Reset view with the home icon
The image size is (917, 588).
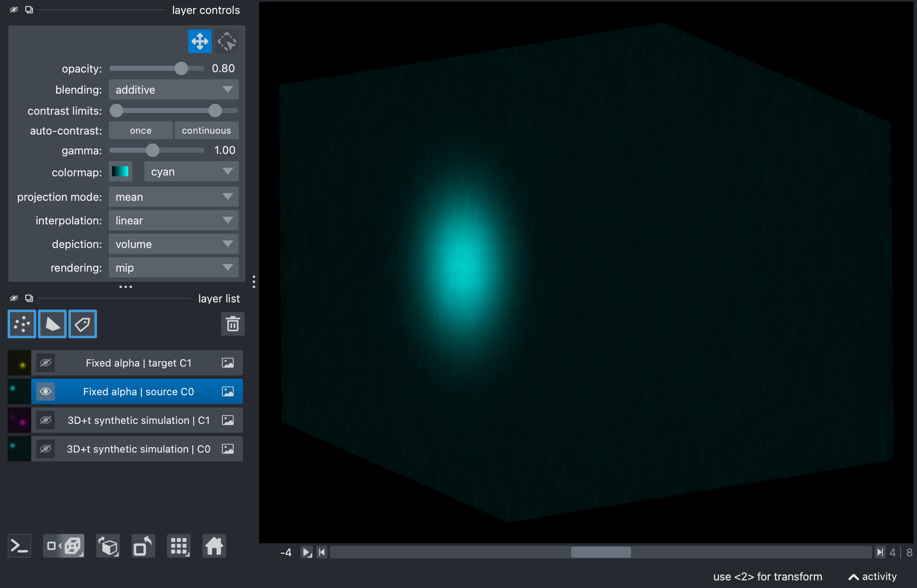pyautogui.click(x=214, y=546)
